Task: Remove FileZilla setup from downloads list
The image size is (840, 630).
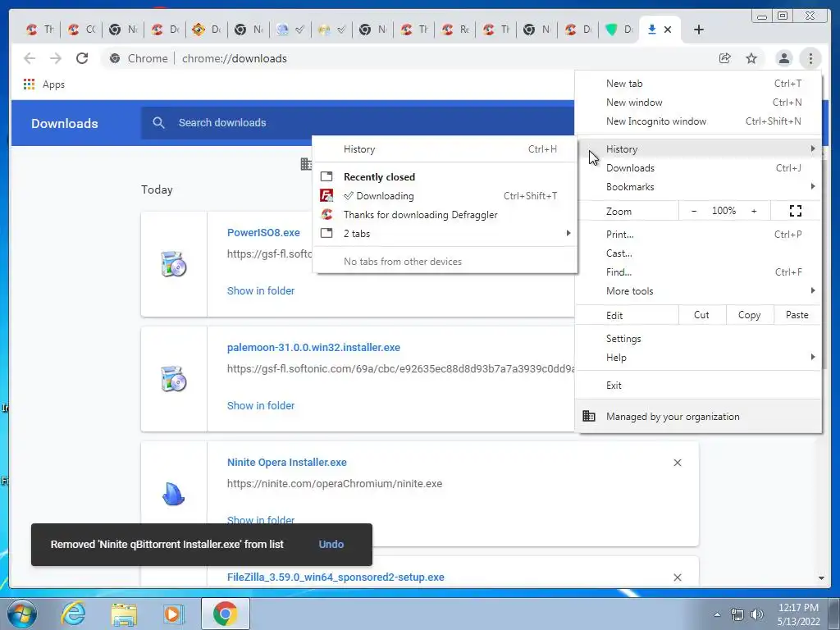Action: 678,577
